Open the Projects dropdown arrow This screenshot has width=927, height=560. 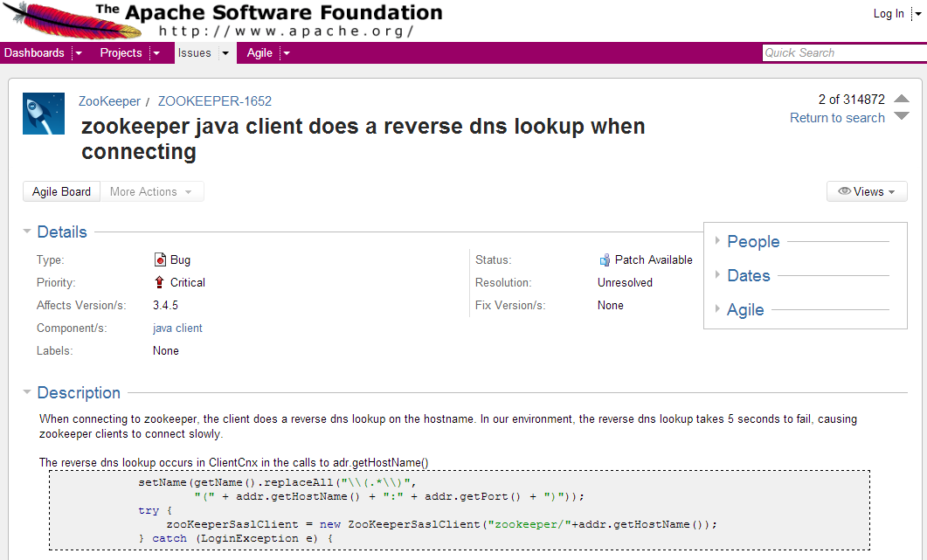click(156, 53)
